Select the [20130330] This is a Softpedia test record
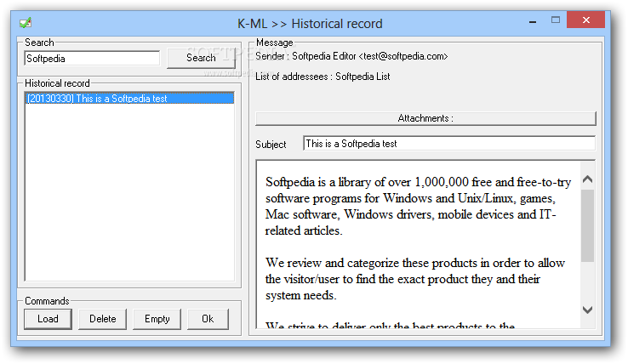 [129, 99]
